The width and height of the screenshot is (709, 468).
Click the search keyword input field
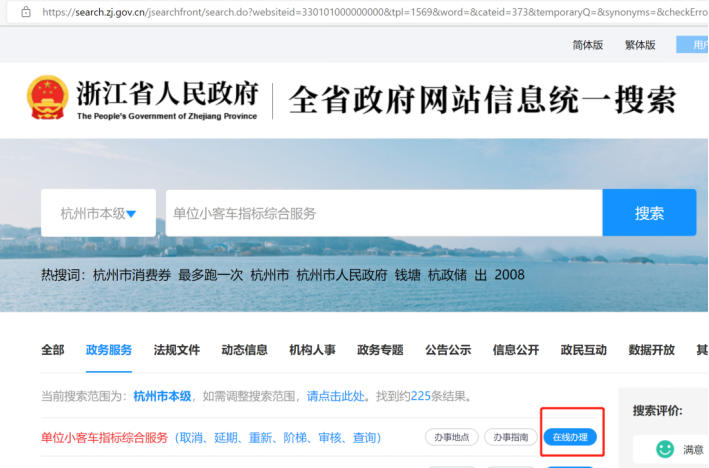coord(383,213)
